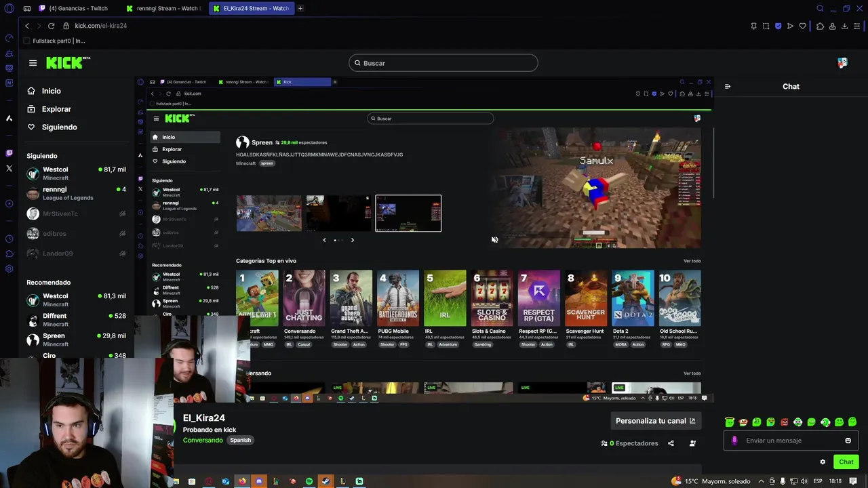Screen dimensions: 868x488
Task: Focus the Buscar search field
Action: 443,63
